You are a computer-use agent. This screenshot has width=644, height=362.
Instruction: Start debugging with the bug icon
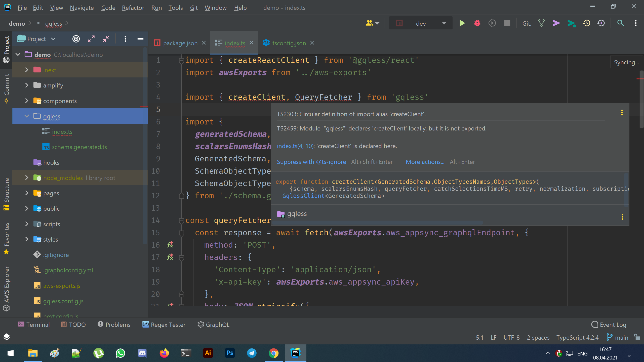click(477, 23)
